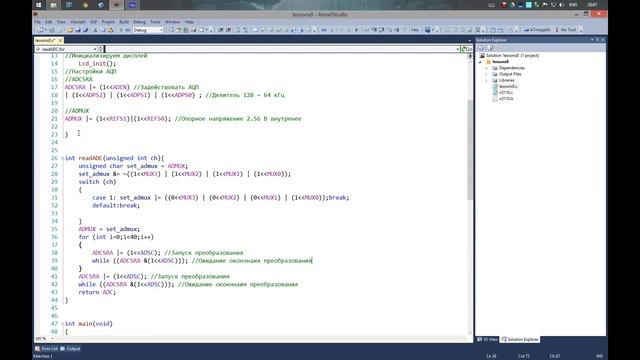The height and width of the screenshot is (360, 640).
Task: Open the Window menu
Action: point(172,22)
